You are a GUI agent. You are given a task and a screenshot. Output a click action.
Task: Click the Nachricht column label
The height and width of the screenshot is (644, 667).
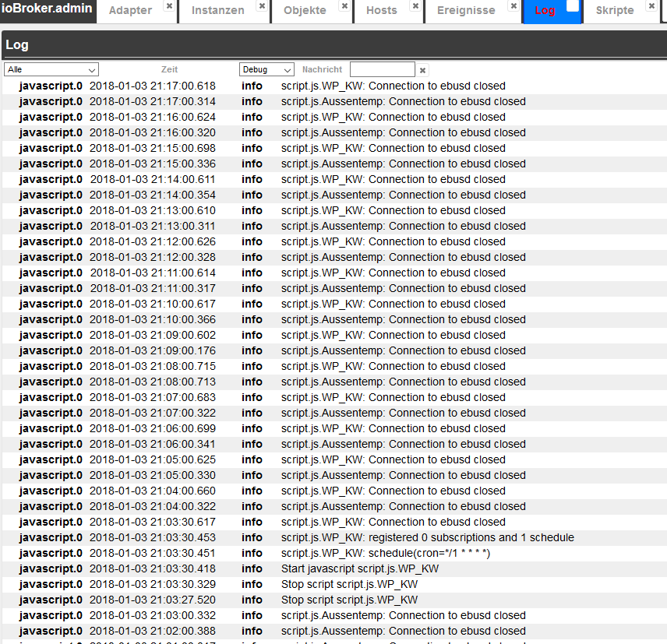(322, 70)
